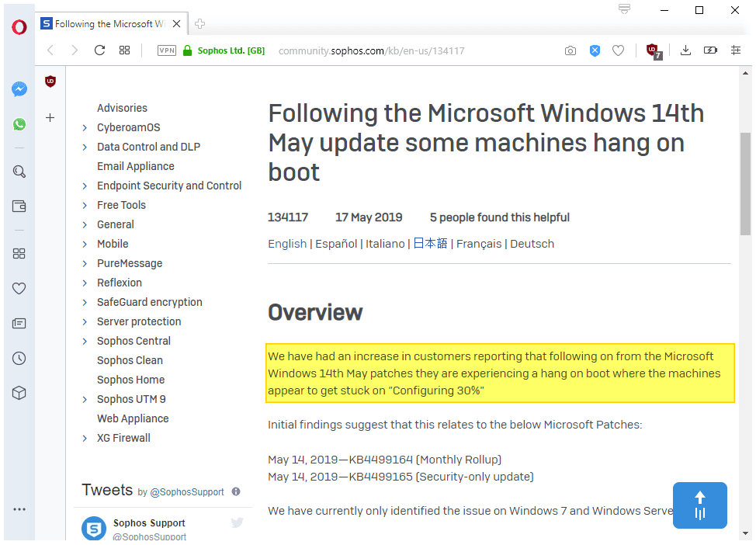Click the vertical scrollbar thumb
Viewport: 756px width, 545px height.
[745, 184]
